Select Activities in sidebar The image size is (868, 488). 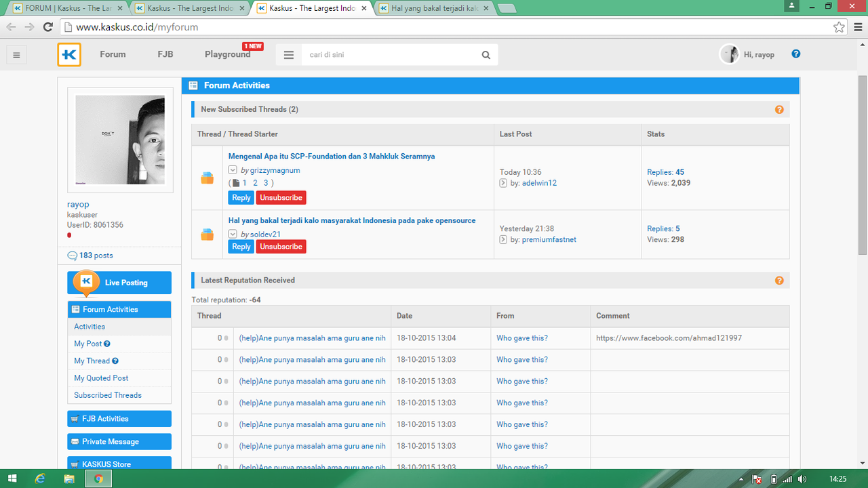(x=119, y=327)
